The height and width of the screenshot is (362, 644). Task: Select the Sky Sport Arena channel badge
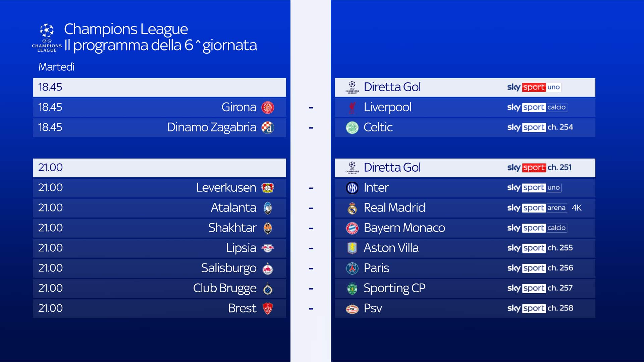pyautogui.click(x=537, y=208)
